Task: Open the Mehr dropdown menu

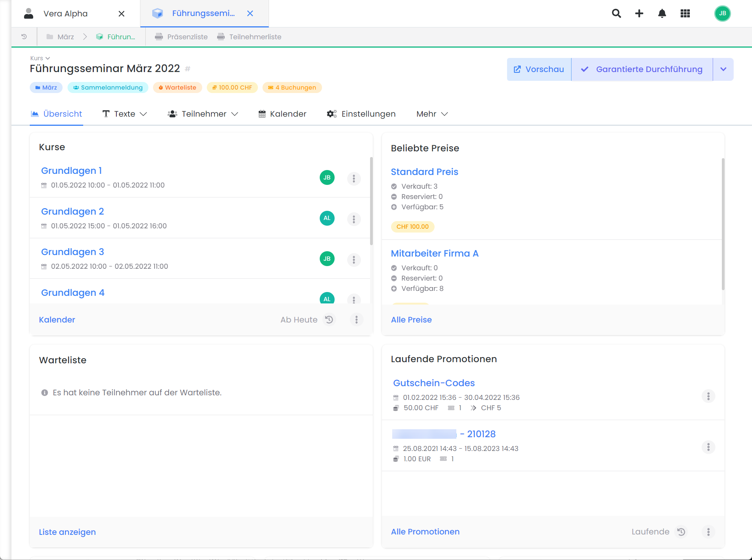Action: tap(432, 114)
